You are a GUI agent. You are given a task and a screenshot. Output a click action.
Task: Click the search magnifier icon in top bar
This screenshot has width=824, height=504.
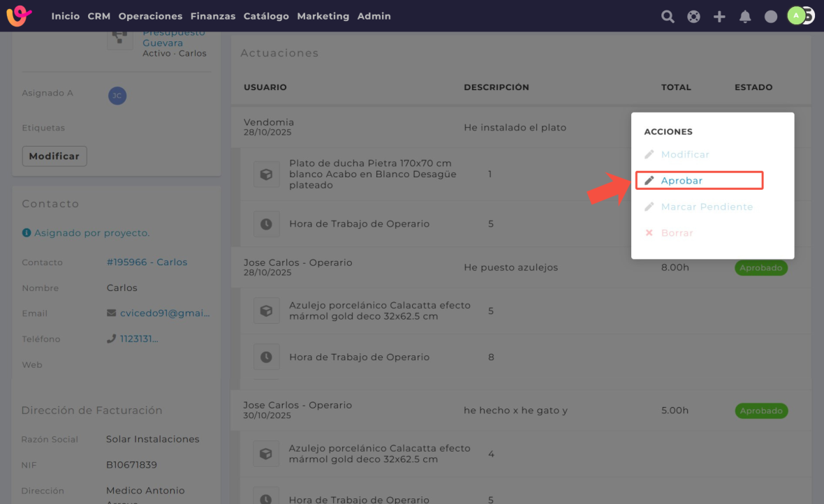tap(668, 17)
